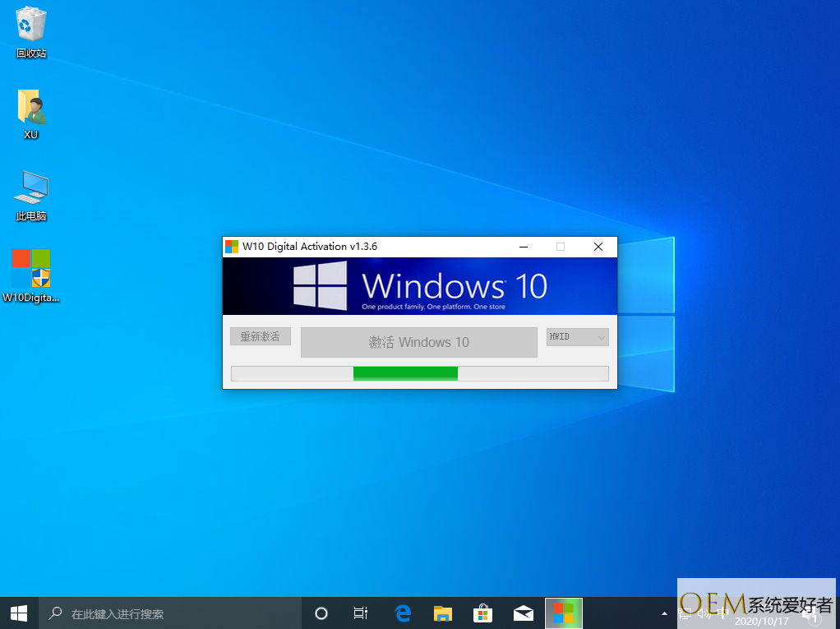Image resolution: width=840 pixels, height=629 pixels.
Task: Click the Cortana circle icon
Action: coord(321,613)
